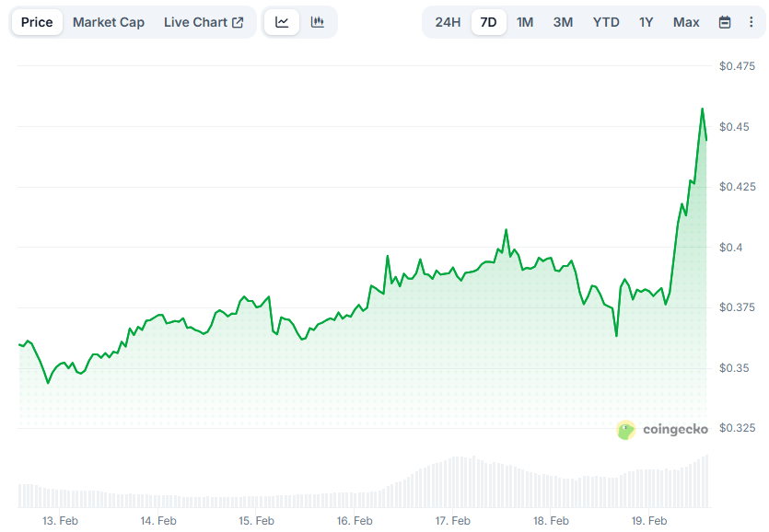This screenshot has height=532, width=769.
Task: Click the external link icon next to Live Chart
Action: pyautogui.click(x=238, y=21)
